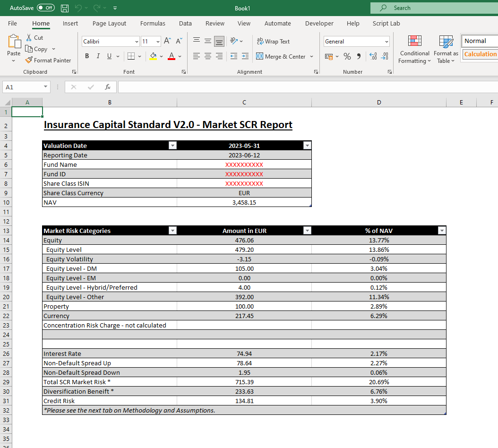The width and height of the screenshot is (498, 448).
Task: Click the Percent Style icon
Action: pos(347,56)
